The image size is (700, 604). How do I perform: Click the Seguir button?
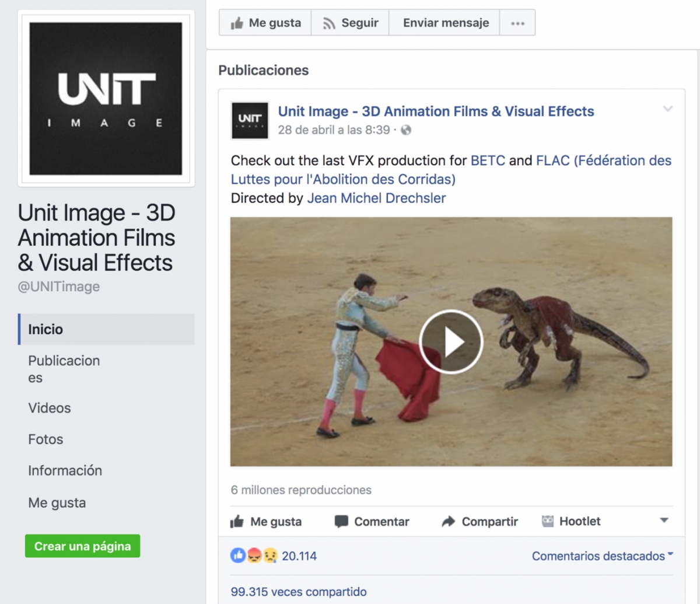pos(350,23)
